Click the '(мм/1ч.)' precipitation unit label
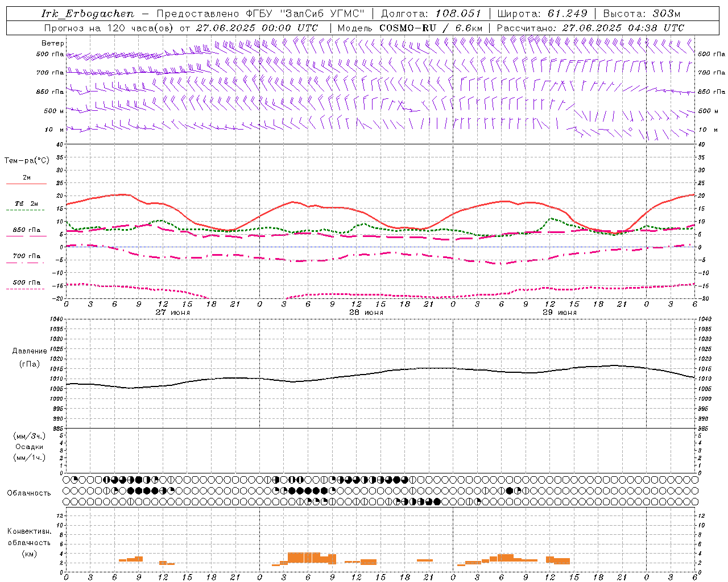 [x=29, y=458]
